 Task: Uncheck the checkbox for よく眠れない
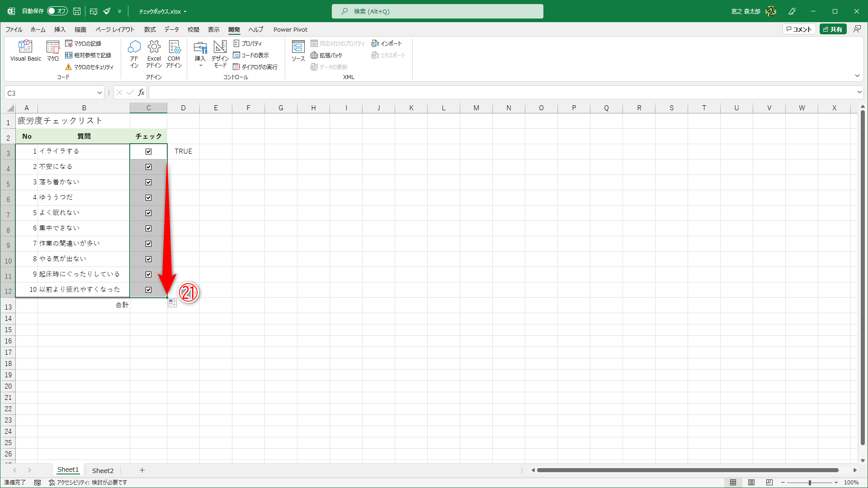point(148,213)
